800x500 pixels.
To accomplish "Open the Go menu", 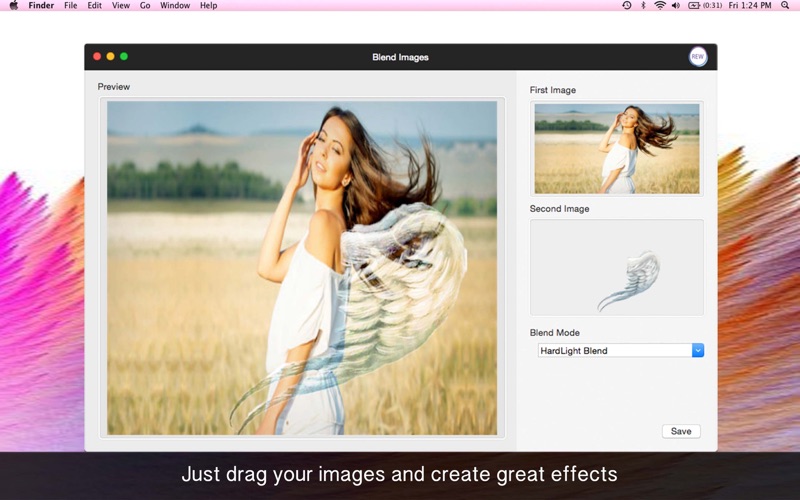I will (145, 6).
